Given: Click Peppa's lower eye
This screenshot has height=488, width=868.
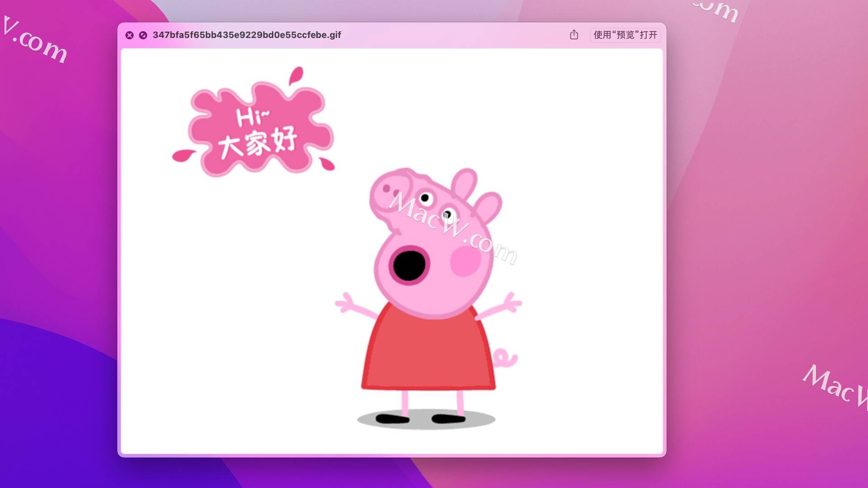Looking at the screenshot, I should tap(448, 213).
